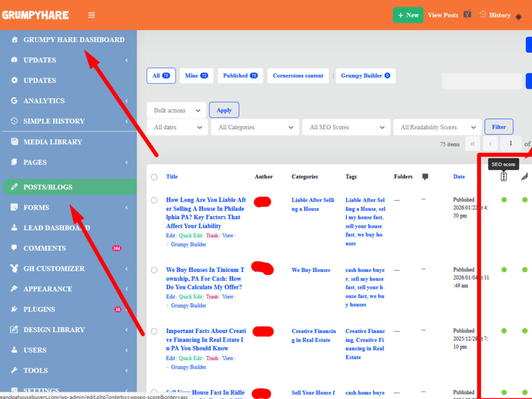Click the Yoast icon in top bar
Image resolution: width=532 pixels, height=399 pixels.
pyautogui.click(x=468, y=14)
